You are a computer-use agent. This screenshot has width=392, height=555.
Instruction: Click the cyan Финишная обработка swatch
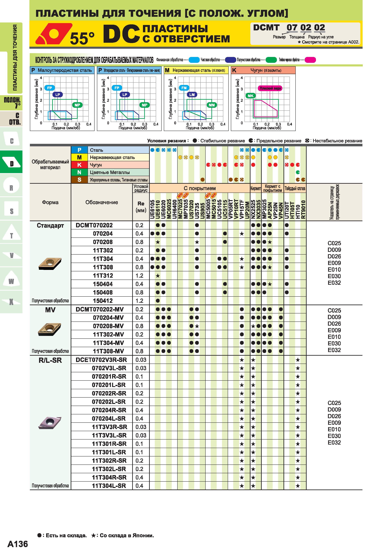click(x=194, y=60)
